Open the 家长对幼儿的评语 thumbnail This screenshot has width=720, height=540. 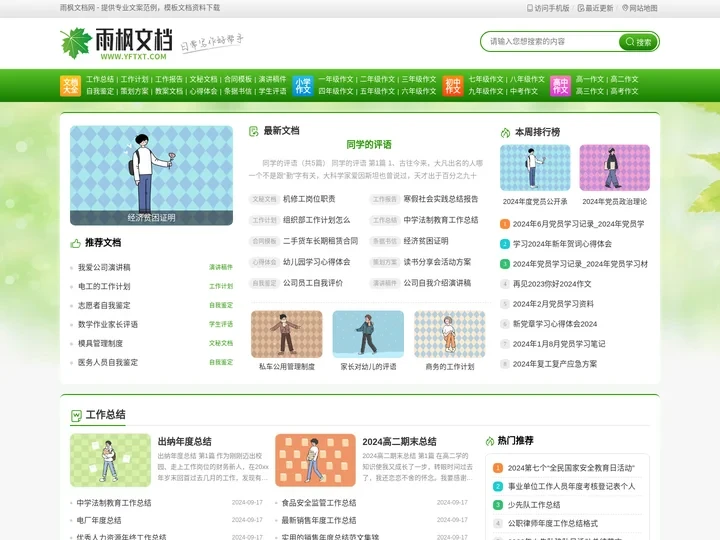point(368,334)
